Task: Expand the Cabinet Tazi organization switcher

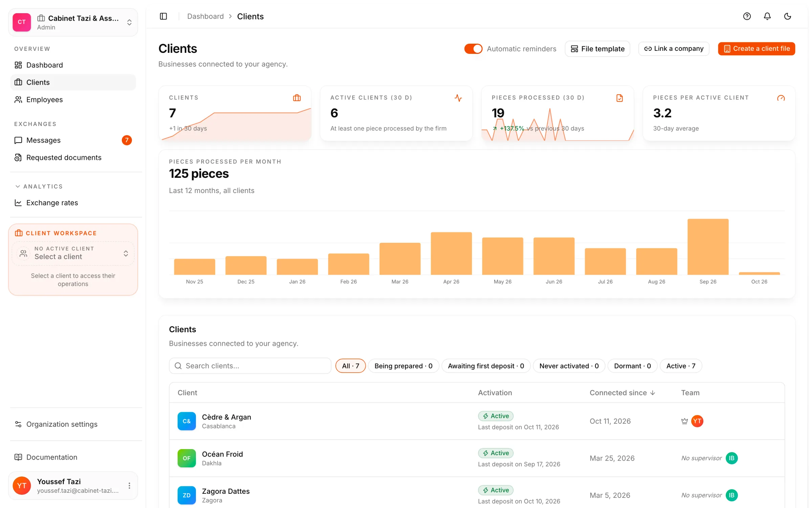Action: 73,22
